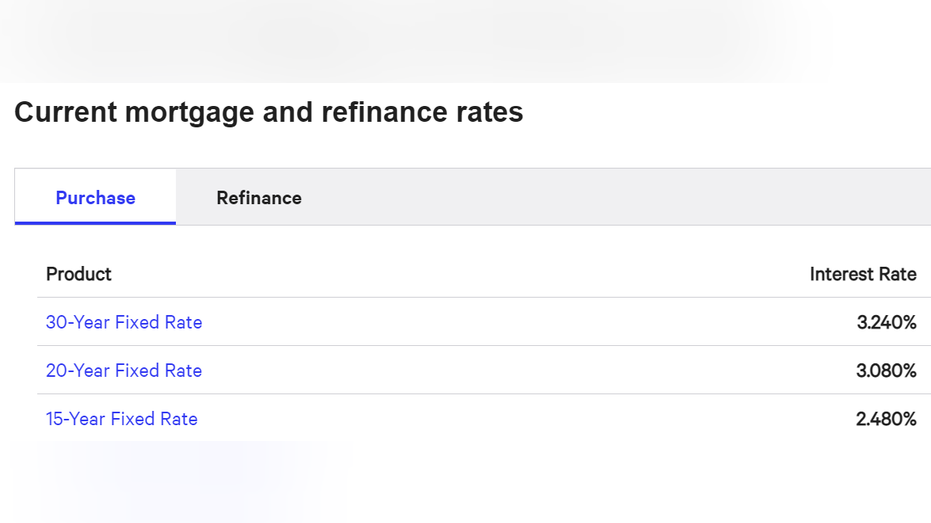931x523 pixels.
Task: Click the blue underline beneath Purchase tab
Action: [96, 223]
